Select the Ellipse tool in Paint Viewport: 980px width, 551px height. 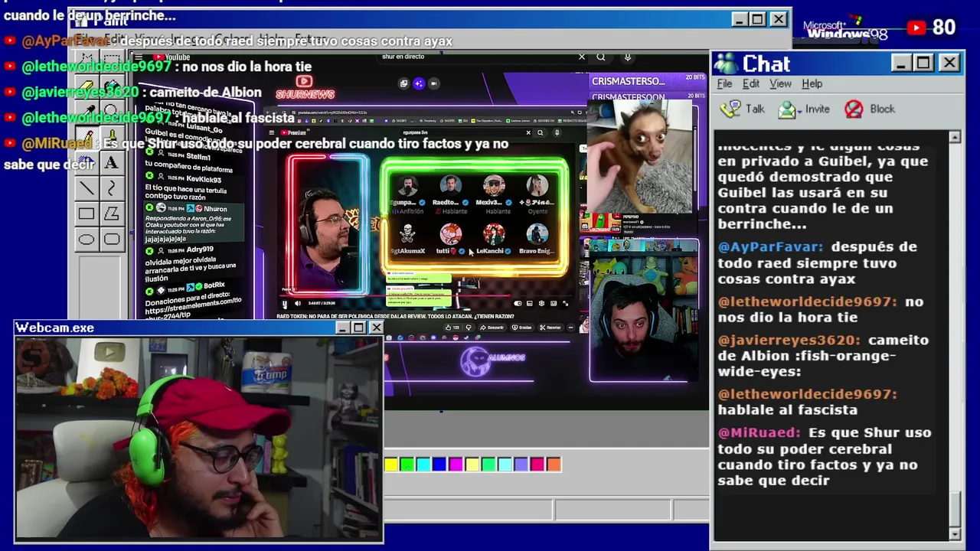tap(87, 240)
